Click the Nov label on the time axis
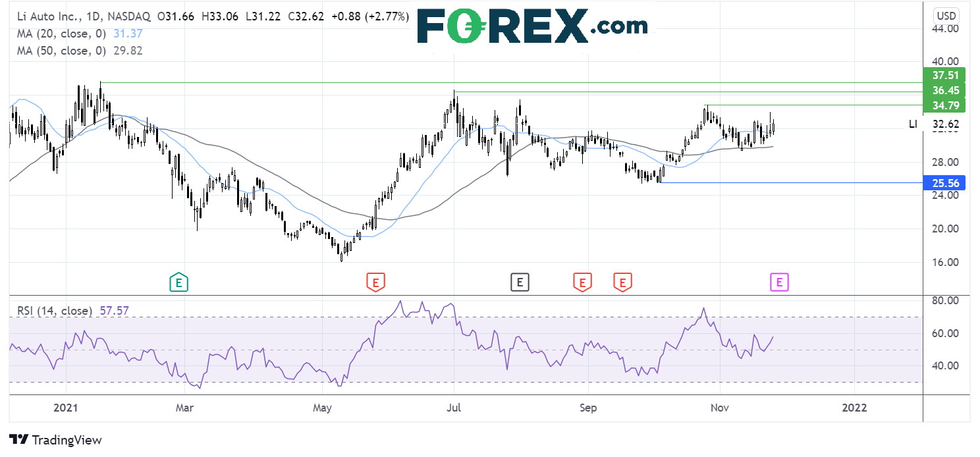The height and width of the screenshot is (457, 980). [721, 408]
